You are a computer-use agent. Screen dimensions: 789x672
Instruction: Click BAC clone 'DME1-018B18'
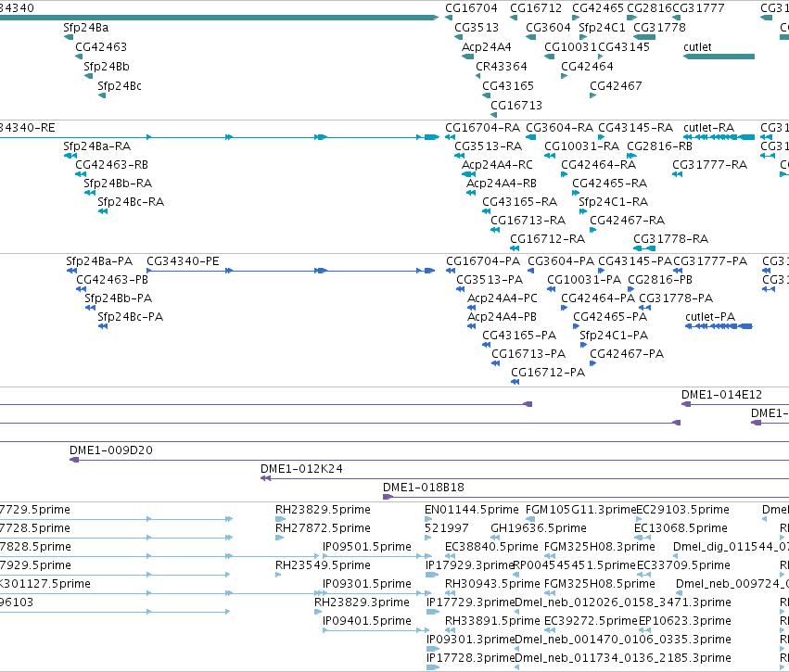tap(423, 488)
